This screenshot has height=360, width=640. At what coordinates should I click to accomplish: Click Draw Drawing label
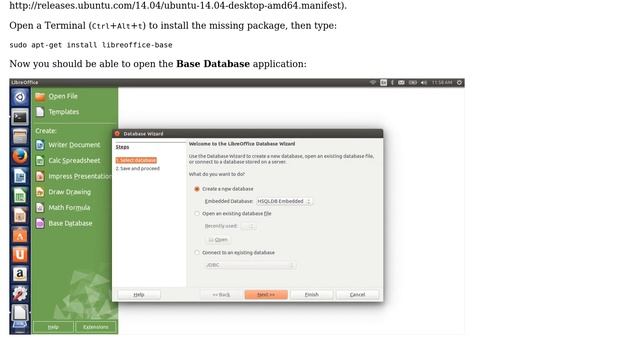click(x=70, y=192)
